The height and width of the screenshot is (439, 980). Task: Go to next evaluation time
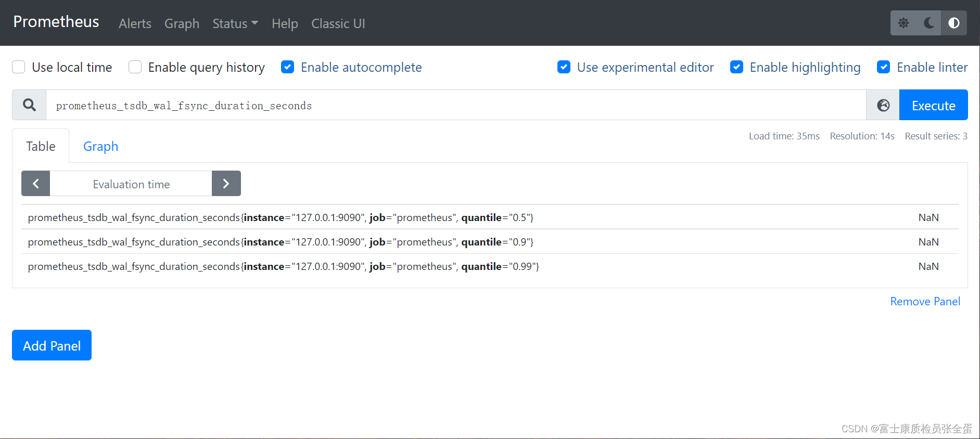(226, 184)
